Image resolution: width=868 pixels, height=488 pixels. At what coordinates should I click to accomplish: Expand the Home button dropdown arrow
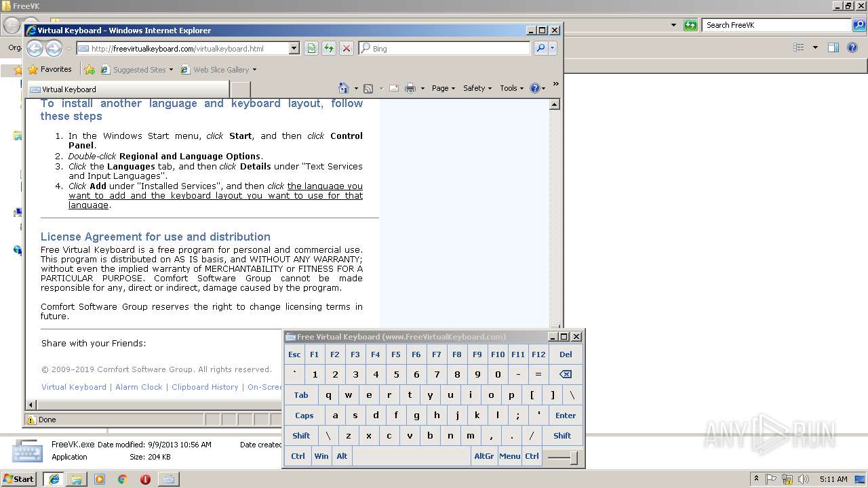click(356, 89)
